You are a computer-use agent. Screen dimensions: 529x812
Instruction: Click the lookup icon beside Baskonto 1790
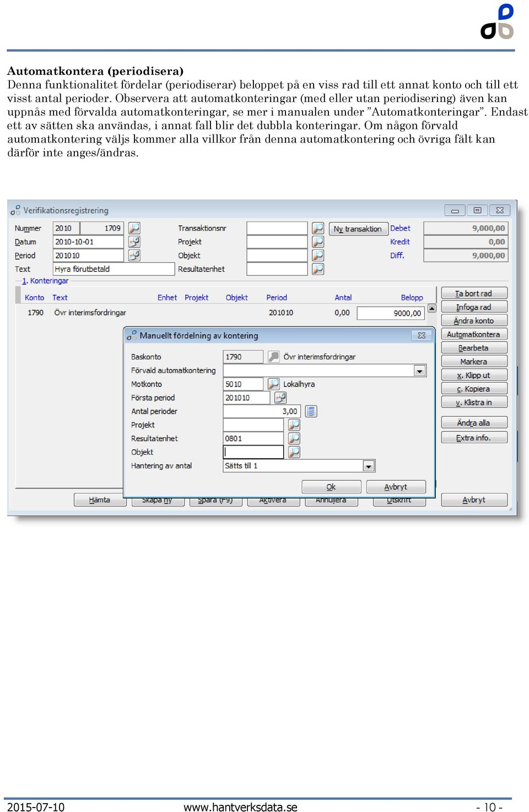click(x=273, y=357)
